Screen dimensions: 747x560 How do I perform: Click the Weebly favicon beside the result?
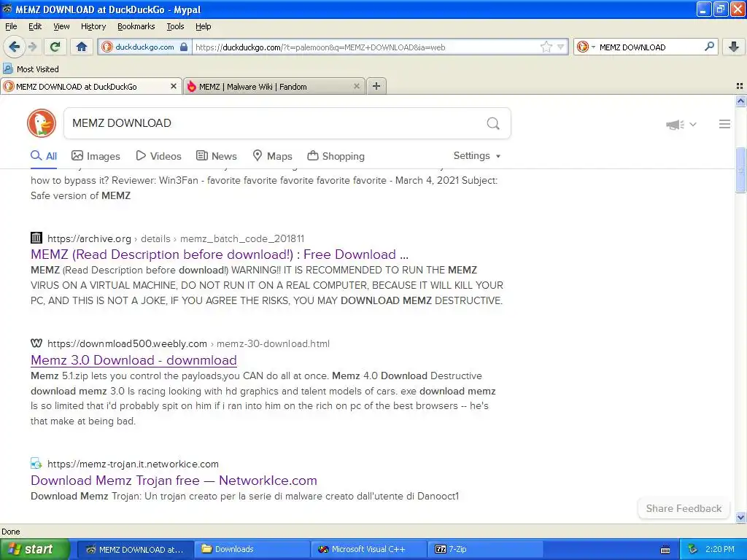tap(36, 343)
